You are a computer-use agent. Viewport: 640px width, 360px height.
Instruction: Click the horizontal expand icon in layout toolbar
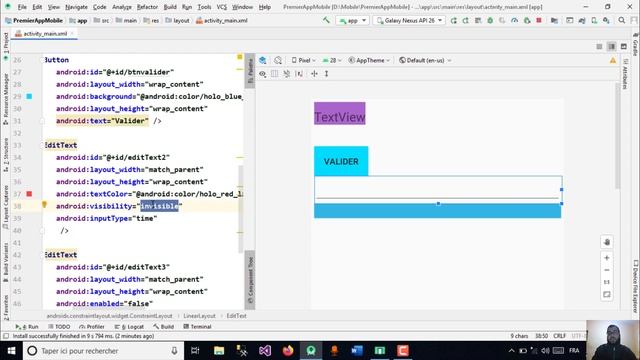coord(314,74)
